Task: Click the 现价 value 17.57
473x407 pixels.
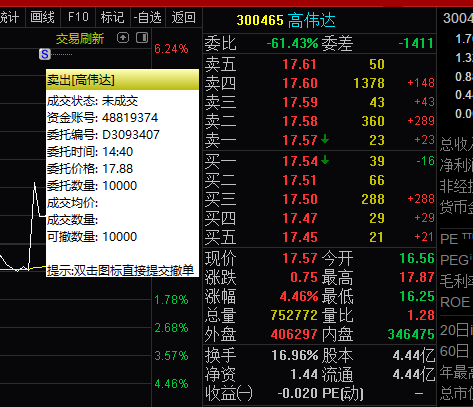Action: 300,258
